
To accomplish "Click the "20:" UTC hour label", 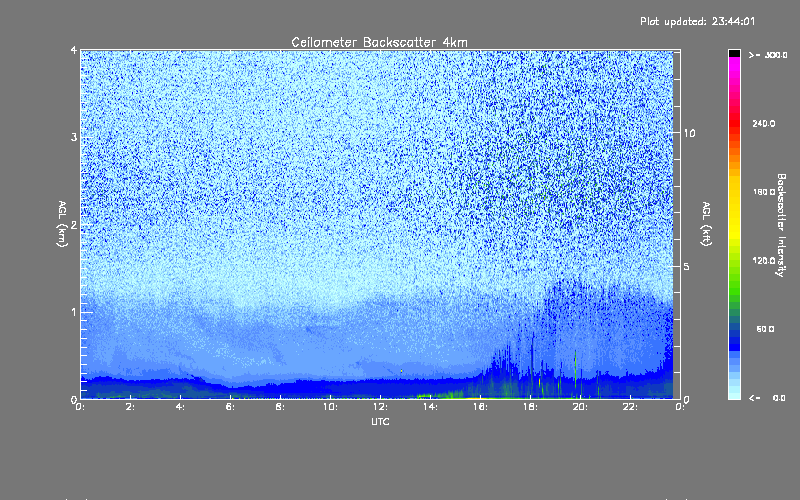I will (580, 407).
